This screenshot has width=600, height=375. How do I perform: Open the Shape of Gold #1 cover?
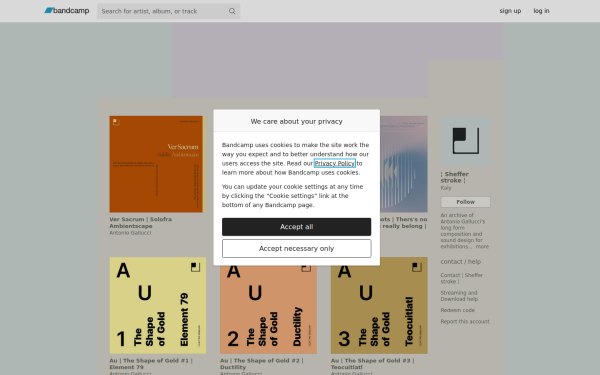(x=158, y=305)
